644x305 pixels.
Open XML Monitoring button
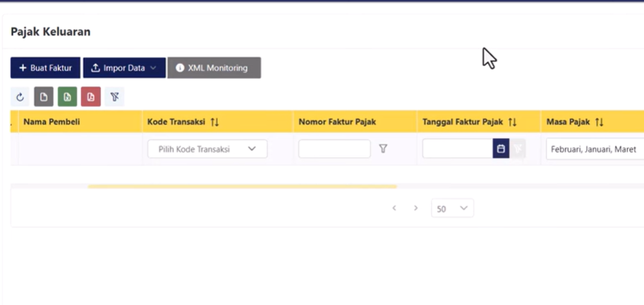(214, 68)
